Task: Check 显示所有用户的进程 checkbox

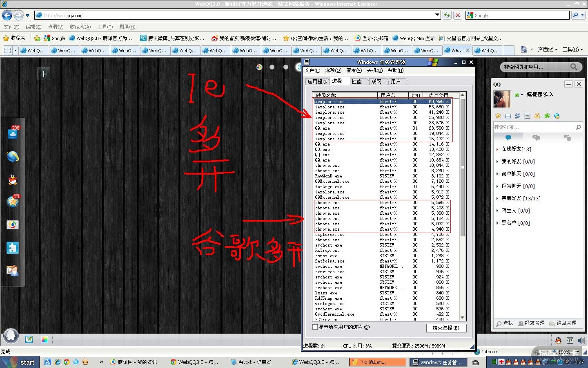Action: [x=315, y=327]
